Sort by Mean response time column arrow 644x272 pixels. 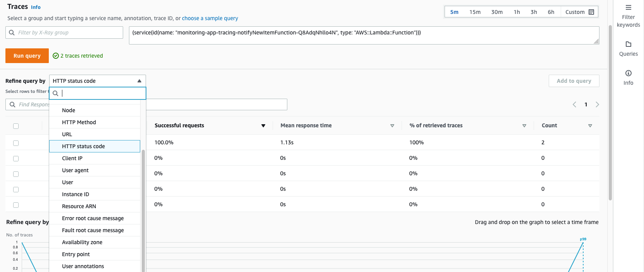tap(392, 126)
